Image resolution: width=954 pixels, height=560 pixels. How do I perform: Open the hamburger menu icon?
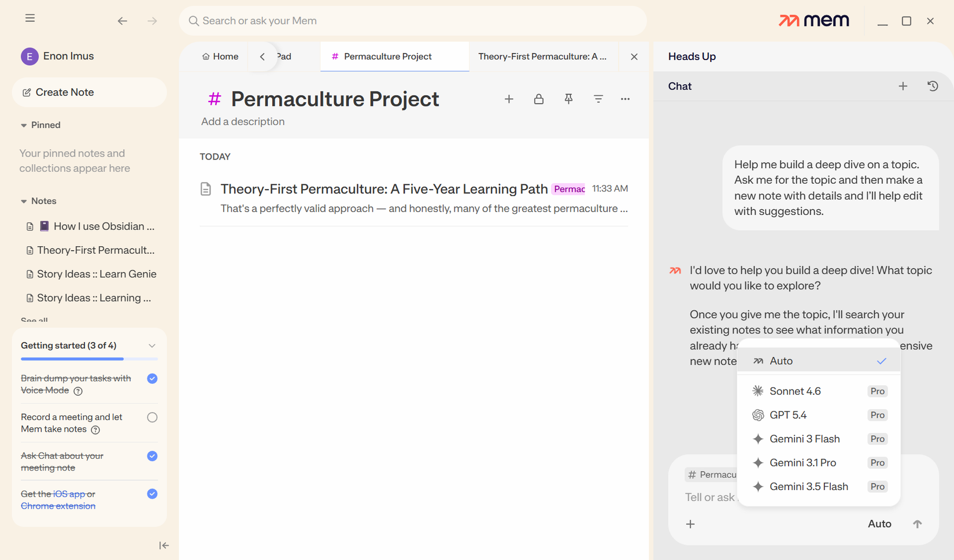point(30,18)
